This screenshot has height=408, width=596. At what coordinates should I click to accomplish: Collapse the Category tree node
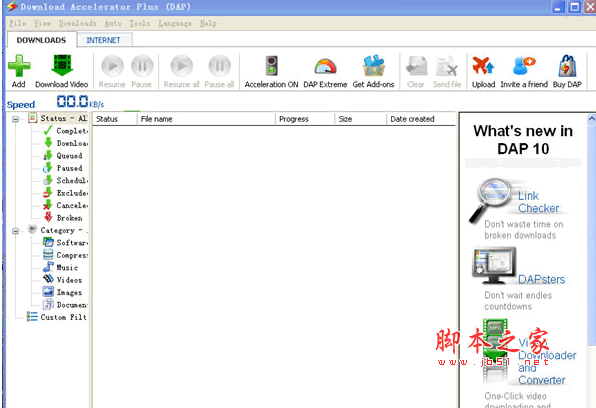point(15,231)
